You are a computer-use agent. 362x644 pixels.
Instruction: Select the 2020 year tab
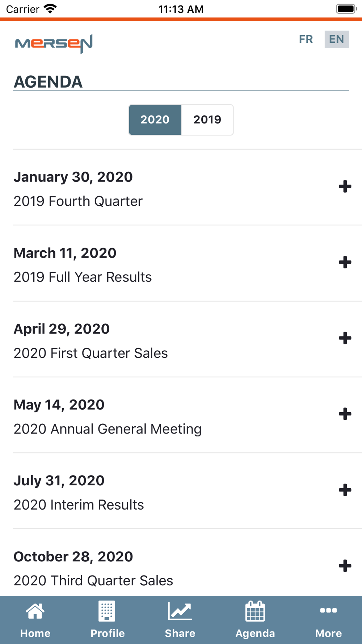click(155, 120)
